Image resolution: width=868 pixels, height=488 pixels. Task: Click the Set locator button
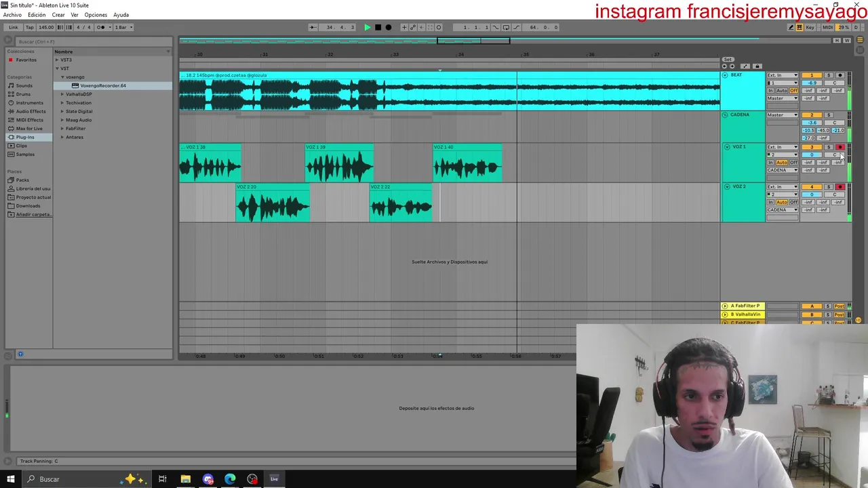728,60
